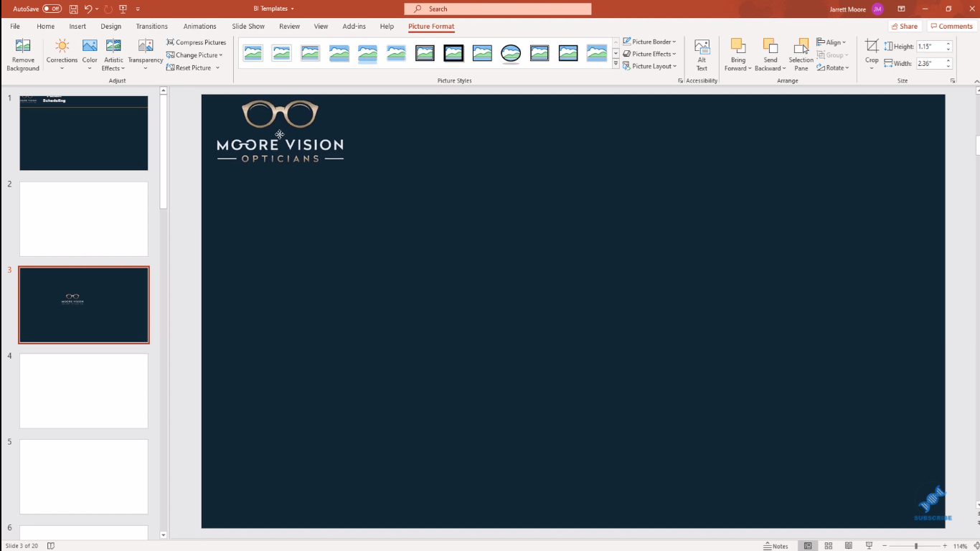Open Size dialog launcher
980x551 pixels.
953,81
